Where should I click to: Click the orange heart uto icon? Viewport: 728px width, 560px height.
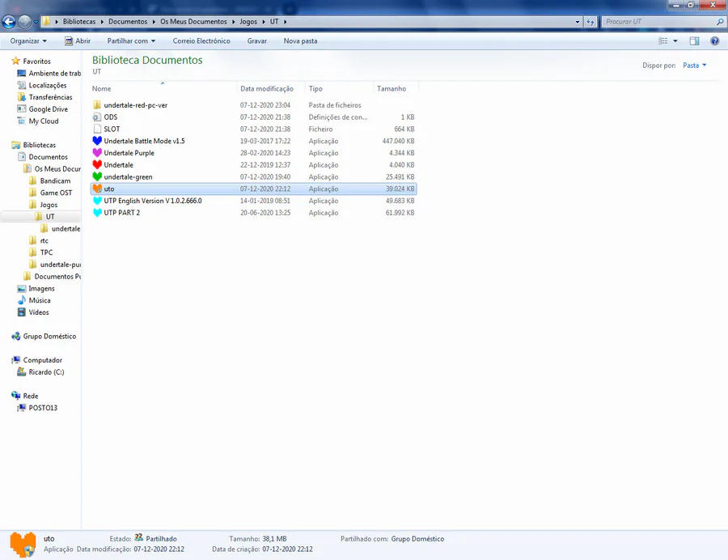(x=97, y=189)
